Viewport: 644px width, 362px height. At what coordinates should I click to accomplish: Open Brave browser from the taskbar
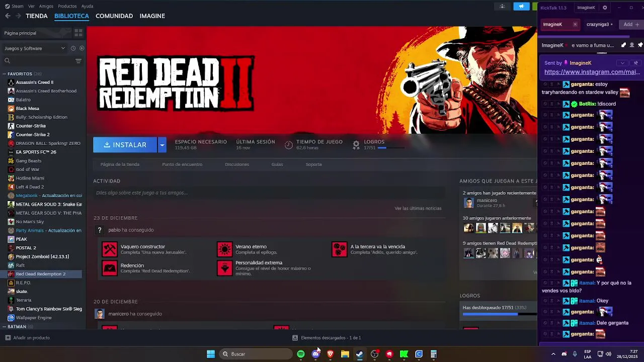pos(330,354)
